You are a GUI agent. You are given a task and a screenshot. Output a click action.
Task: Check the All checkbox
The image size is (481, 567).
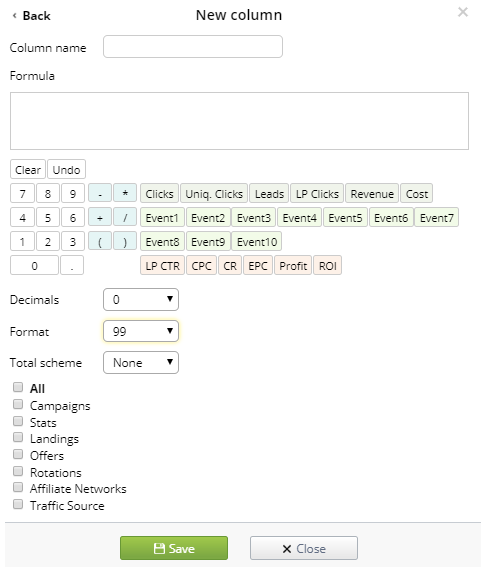18,387
